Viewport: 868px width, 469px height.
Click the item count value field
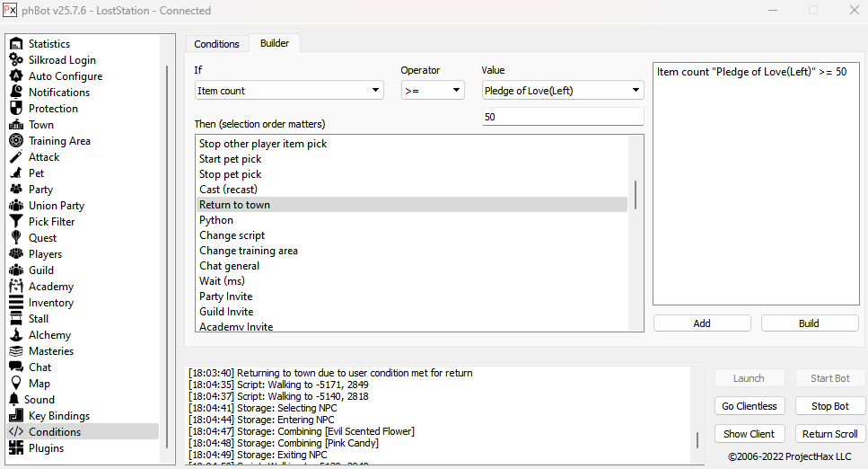562,117
